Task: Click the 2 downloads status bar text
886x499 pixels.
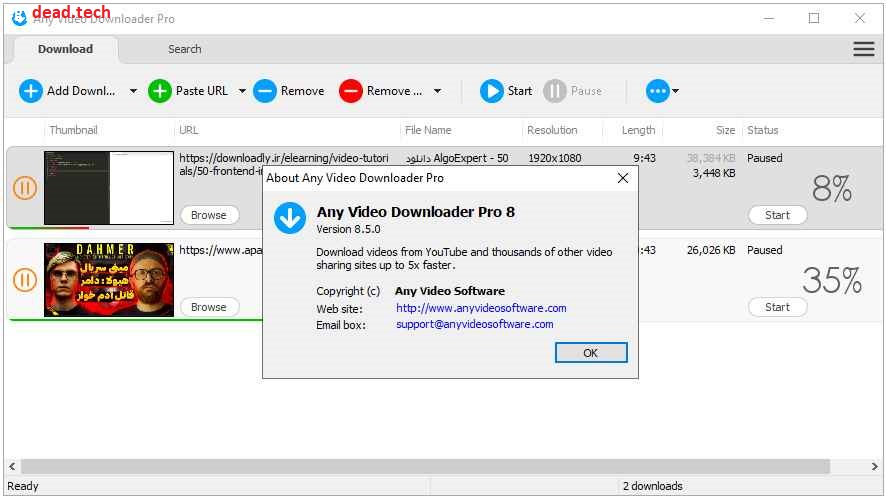Action: [653, 486]
